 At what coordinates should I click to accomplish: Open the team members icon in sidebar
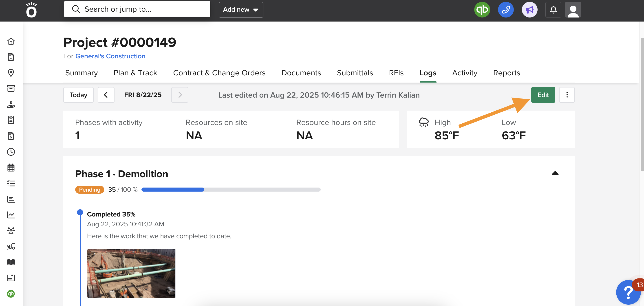pyautogui.click(x=11, y=231)
